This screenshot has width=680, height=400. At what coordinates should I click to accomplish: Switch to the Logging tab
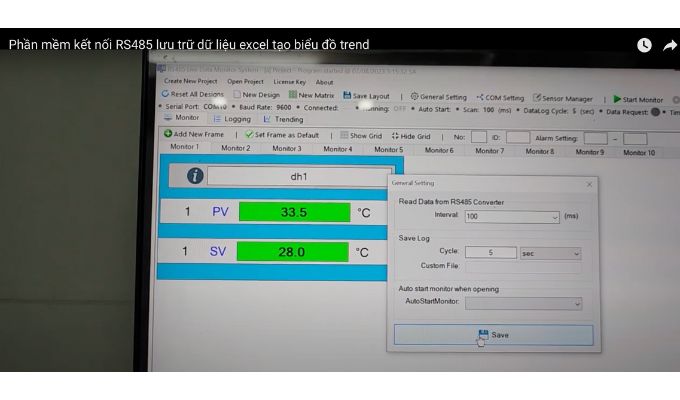click(231, 119)
